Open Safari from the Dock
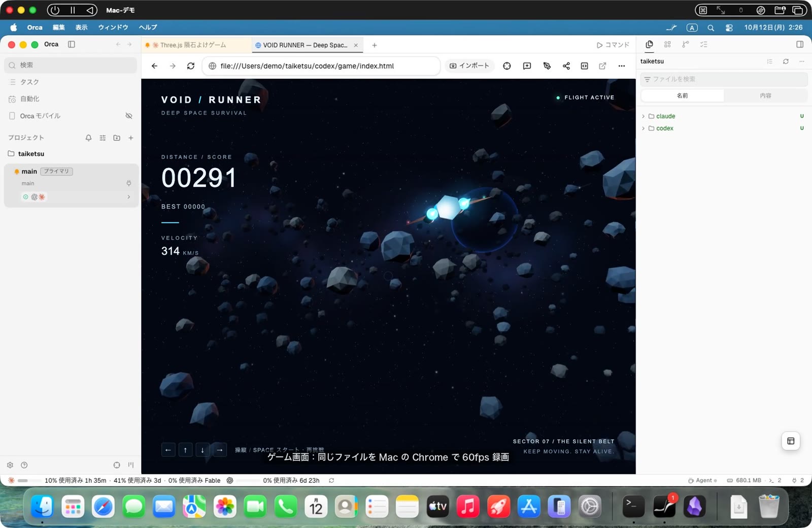The image size is (812, 528). pos(104,506)
